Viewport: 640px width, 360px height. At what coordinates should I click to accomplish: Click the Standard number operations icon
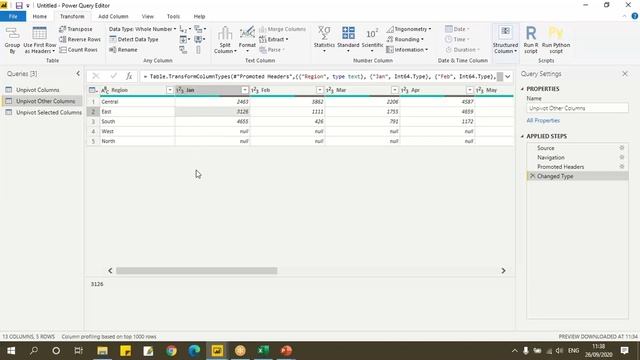(348, 33)
